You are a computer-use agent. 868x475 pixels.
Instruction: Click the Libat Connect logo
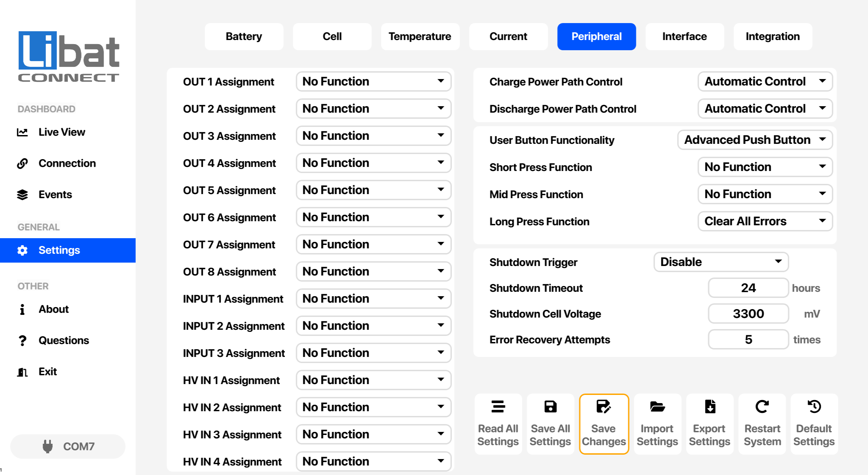pos(68,57)
